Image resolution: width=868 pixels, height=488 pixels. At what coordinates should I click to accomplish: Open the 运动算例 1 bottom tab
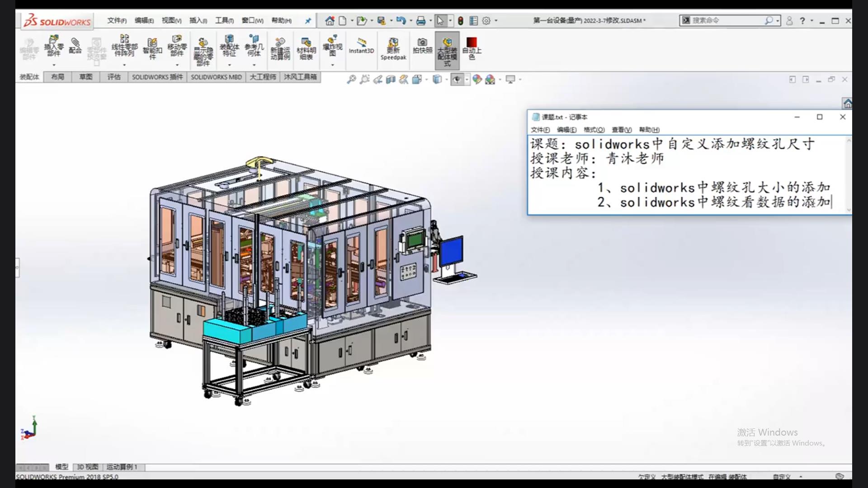click(x=122, y=467)
